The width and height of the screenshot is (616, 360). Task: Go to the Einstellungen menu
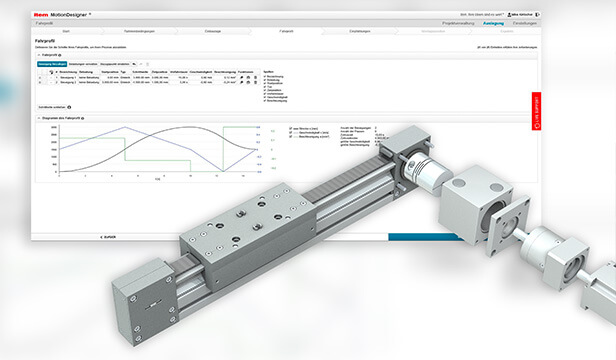(x=525, y=23)
